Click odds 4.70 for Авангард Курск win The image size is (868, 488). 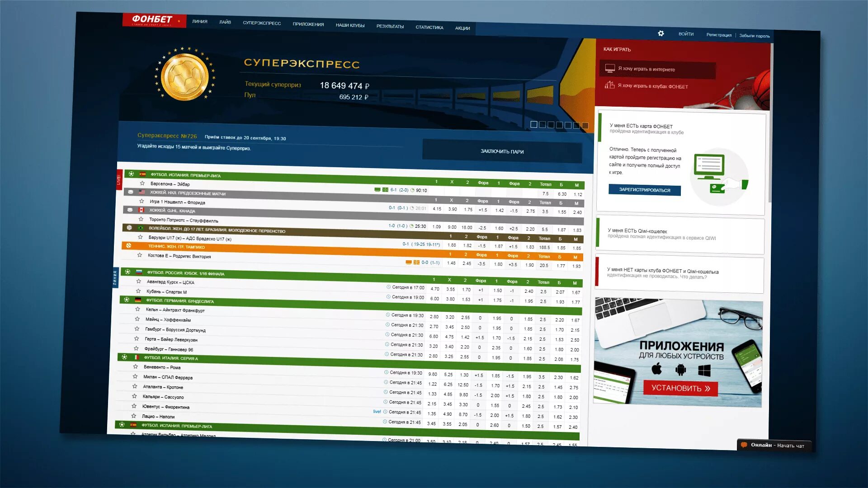coord(434,289)
